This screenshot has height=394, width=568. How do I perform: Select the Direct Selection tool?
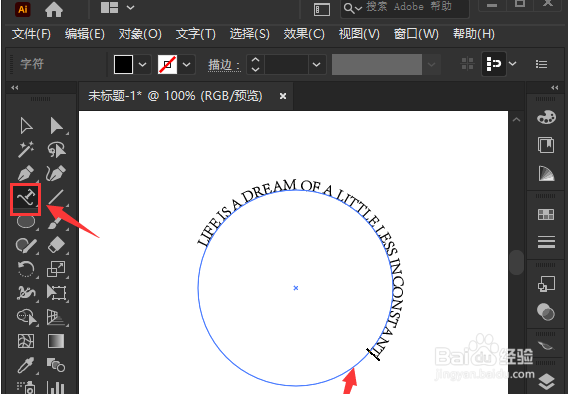(x=57, y=126)
